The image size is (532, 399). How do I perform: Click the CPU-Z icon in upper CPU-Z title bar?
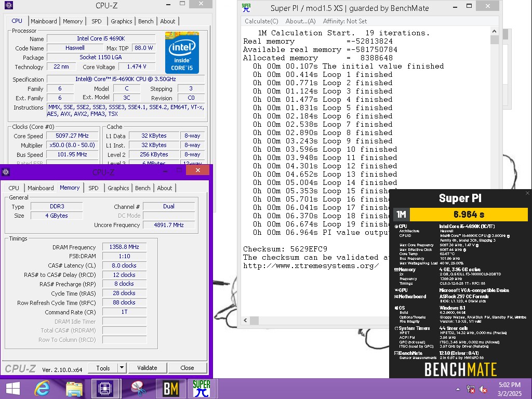pyautogui.click(x=9, y=5)
